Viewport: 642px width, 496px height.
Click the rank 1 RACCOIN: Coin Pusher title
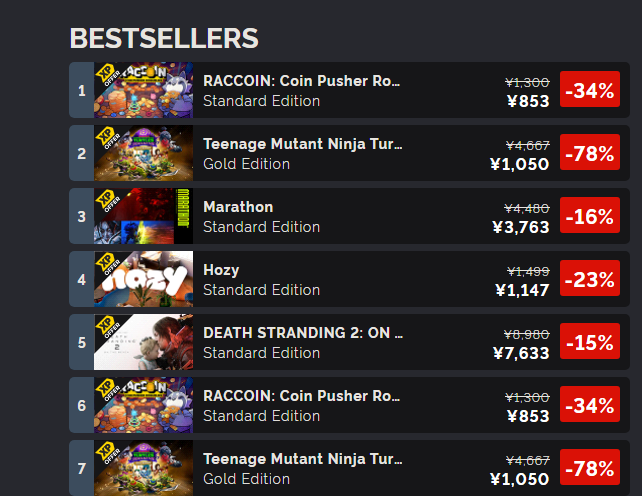coord(302,81)
